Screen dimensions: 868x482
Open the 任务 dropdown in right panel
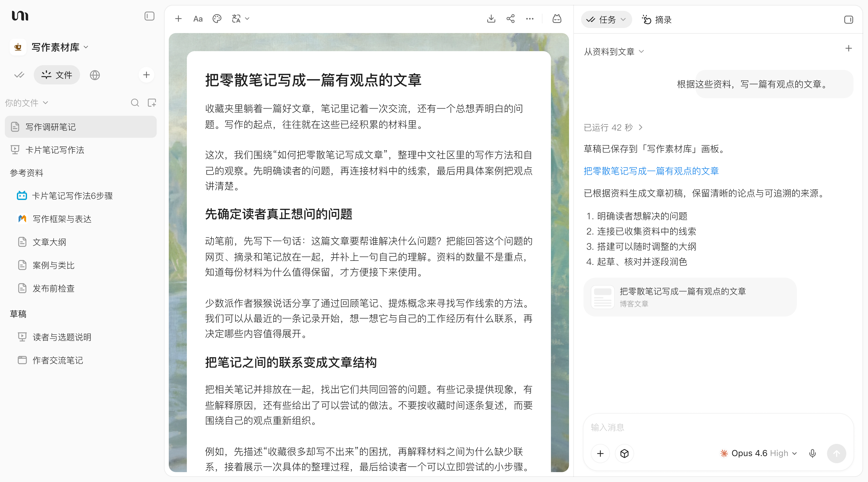(x=606, y=20)
